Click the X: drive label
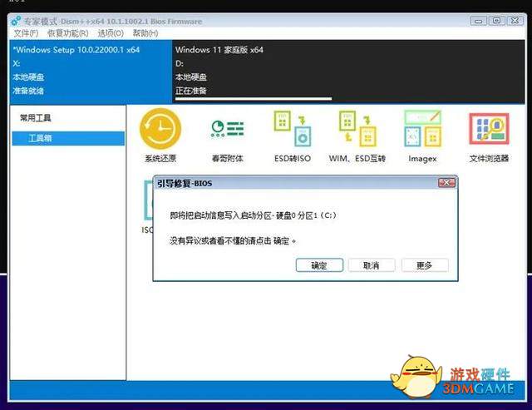532x410 pixels. tap(17, 63)
